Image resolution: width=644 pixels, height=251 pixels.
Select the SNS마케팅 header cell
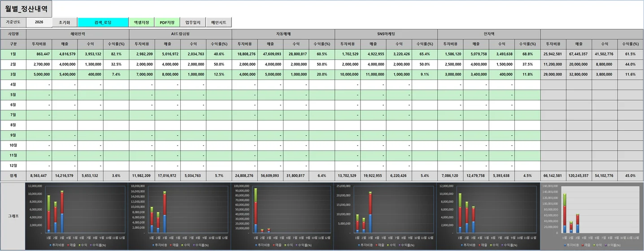(x=386, y=34)
